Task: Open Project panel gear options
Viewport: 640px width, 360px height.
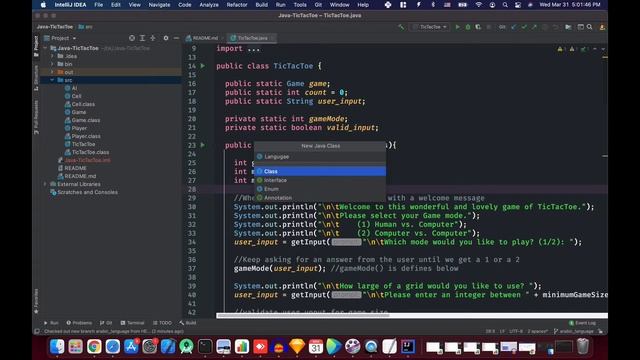Action: coord(166,38)
